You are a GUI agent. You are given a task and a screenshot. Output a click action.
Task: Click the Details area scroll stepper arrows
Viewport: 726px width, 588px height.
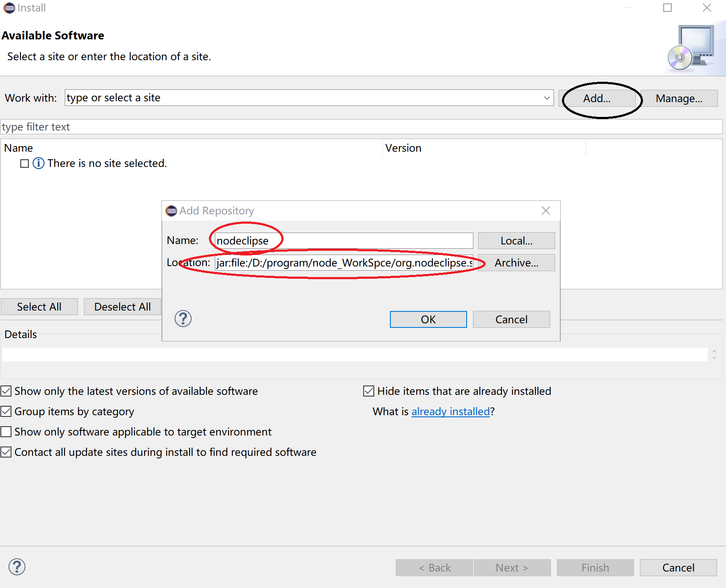click(x=715, y=355)
